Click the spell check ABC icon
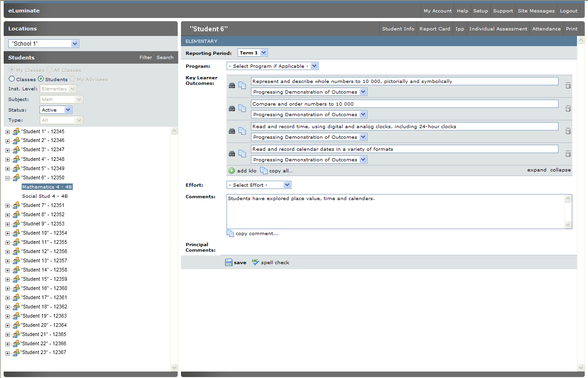 256,262
